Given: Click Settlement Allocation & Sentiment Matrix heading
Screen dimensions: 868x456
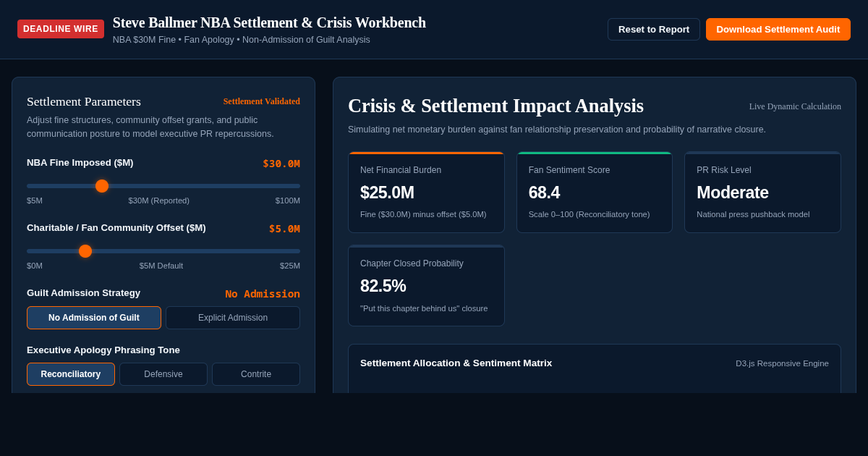Looking at the screenshot, I should tap(456, 363).
